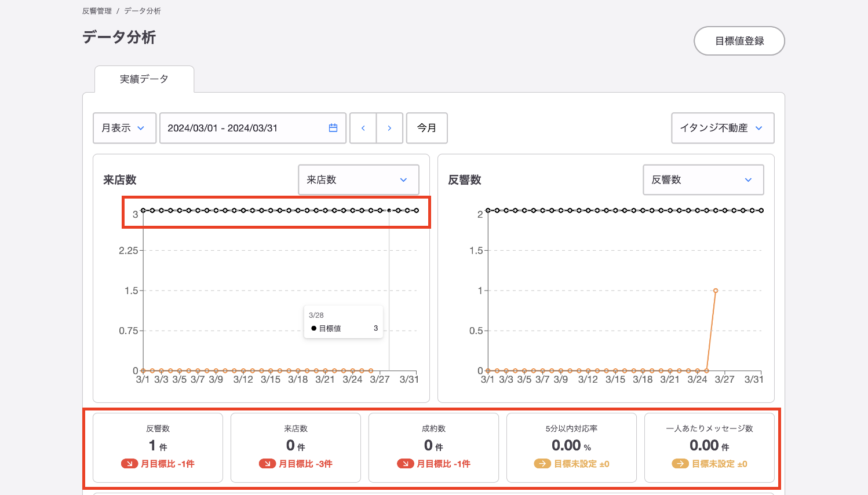Open the 来店数 chart metric dropdown

[359, 180]
